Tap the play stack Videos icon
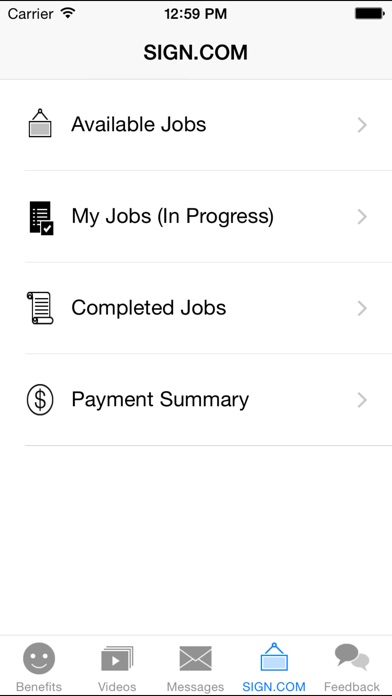The height and width of the screenshot is (696, 392). click(x=117, y=658)
